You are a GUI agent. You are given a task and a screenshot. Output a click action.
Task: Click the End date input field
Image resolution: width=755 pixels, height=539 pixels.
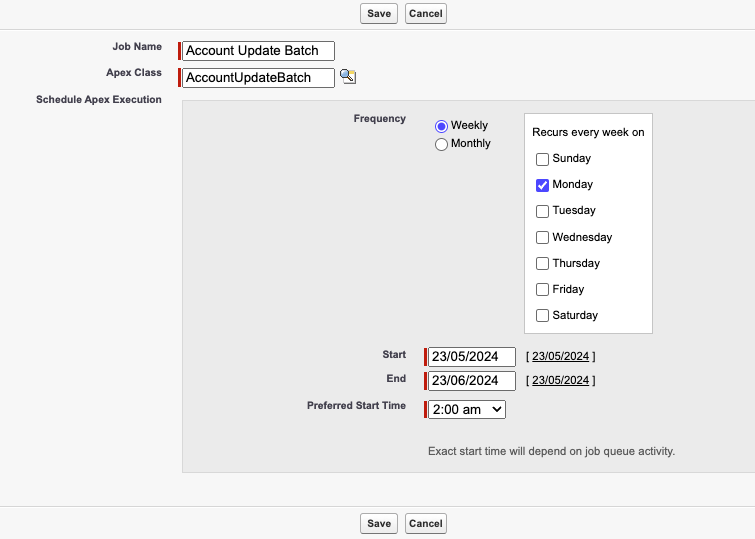(x=471, y=381)
